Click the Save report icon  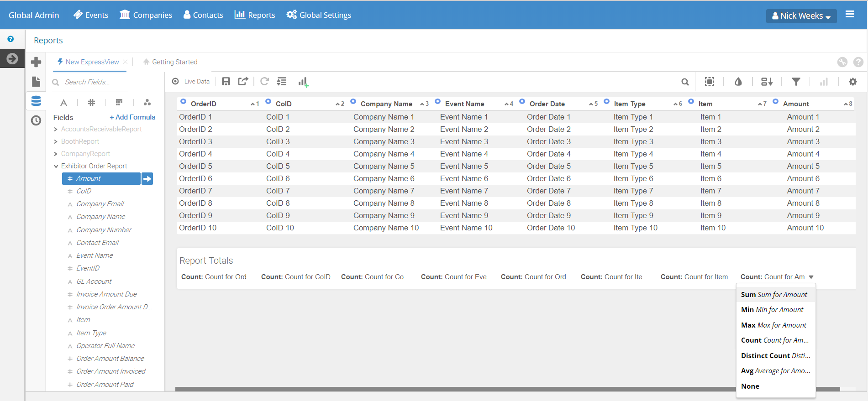click(x=226, y=82)
